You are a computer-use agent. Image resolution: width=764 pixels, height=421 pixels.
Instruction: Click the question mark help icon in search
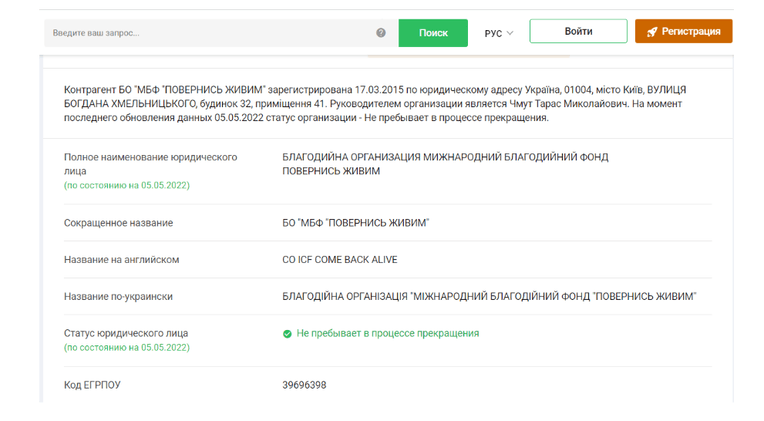coord(381,33)
